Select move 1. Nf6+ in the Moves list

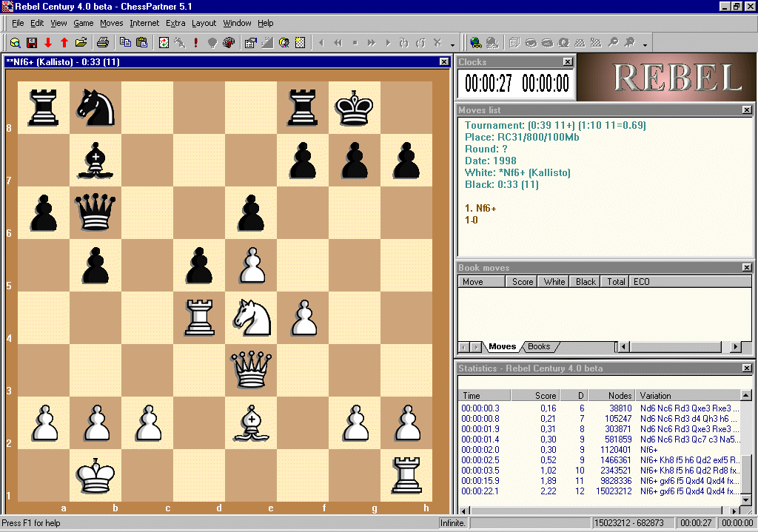(x=480, y=208)
